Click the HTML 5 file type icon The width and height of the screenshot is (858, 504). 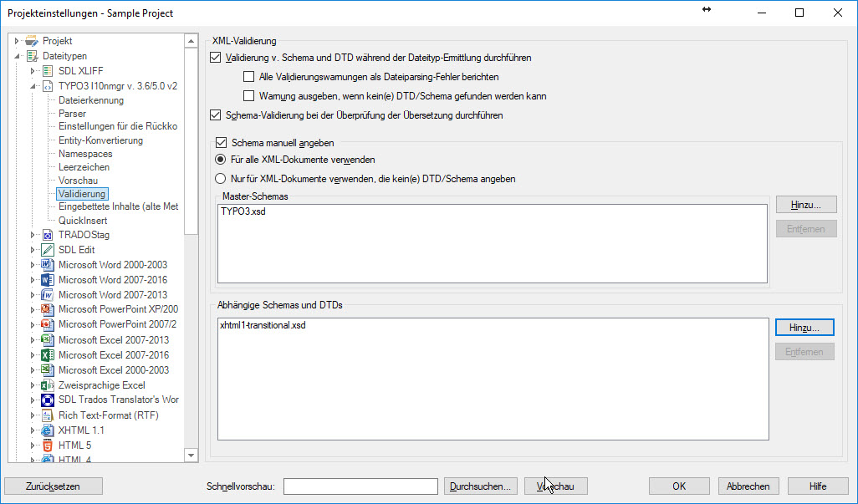coord(48,445)
